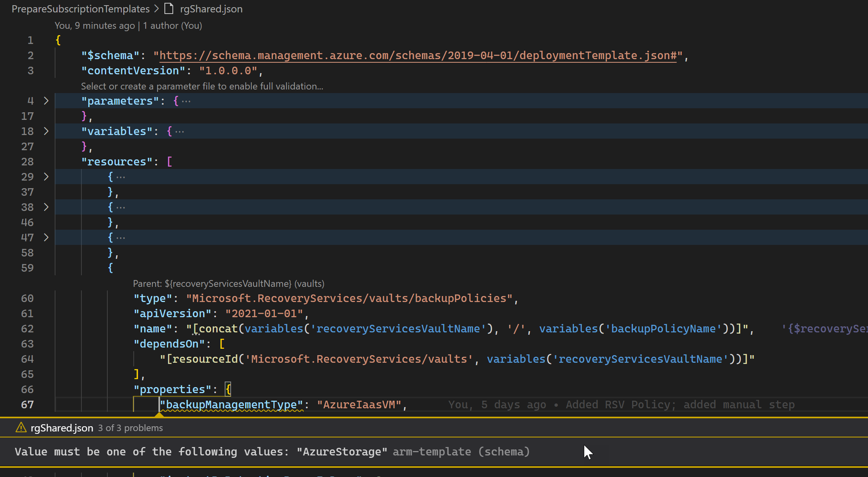
Task: Open the PrepareSubscriptionTemplates breadcrumb
Action: click(x=80, y=8)
